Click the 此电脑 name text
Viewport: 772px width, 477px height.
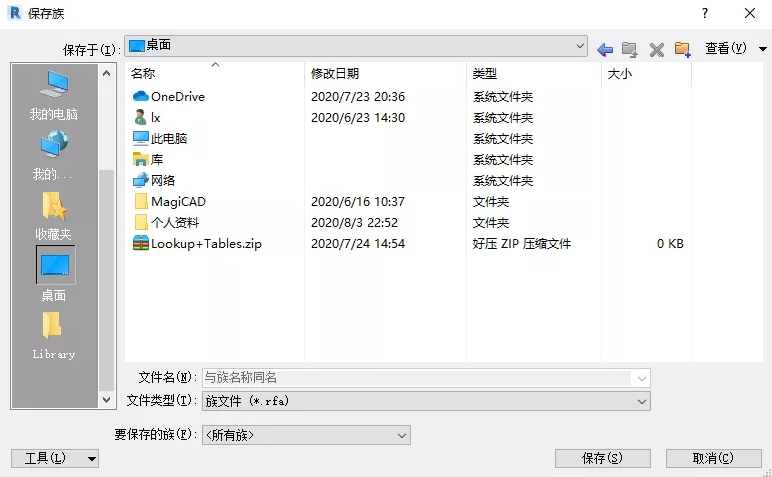click(169, 138)
